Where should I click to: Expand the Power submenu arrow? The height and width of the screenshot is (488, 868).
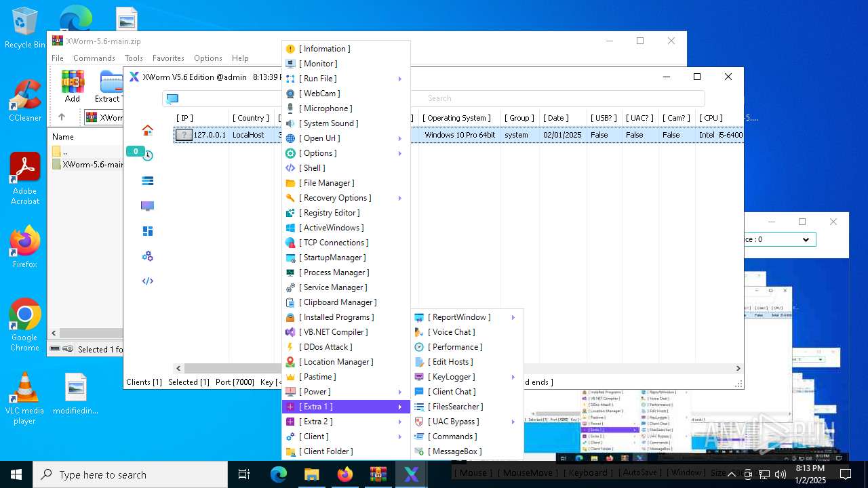(x=400, y=392)
